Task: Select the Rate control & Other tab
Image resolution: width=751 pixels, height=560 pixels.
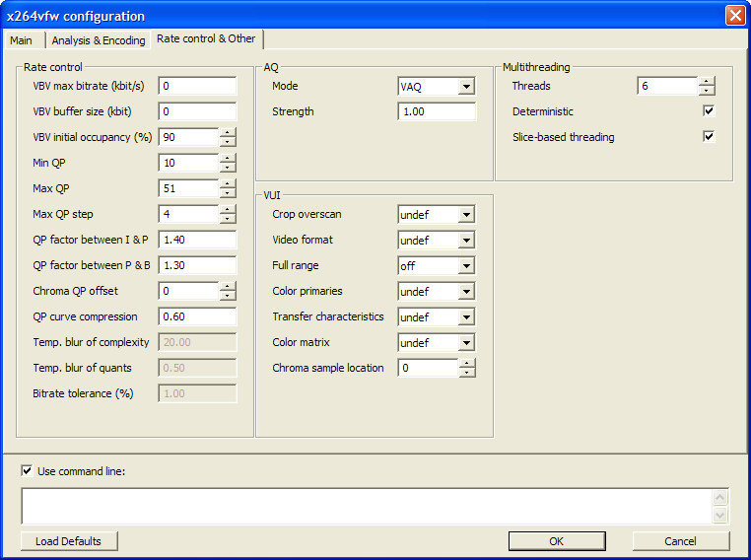Action: coord(206,38)
